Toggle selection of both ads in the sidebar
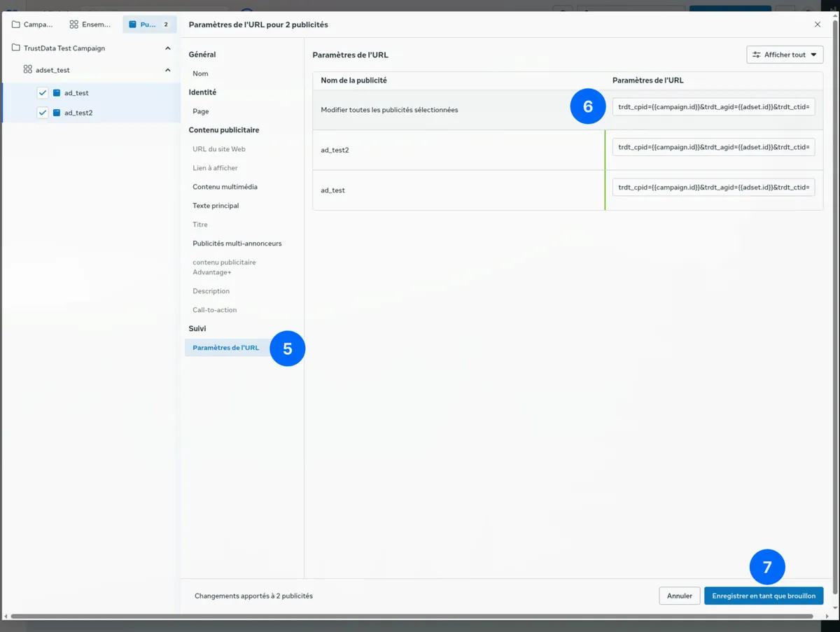Screen dimensions: 840x632 pyautogui.click(x=42, y=102)
